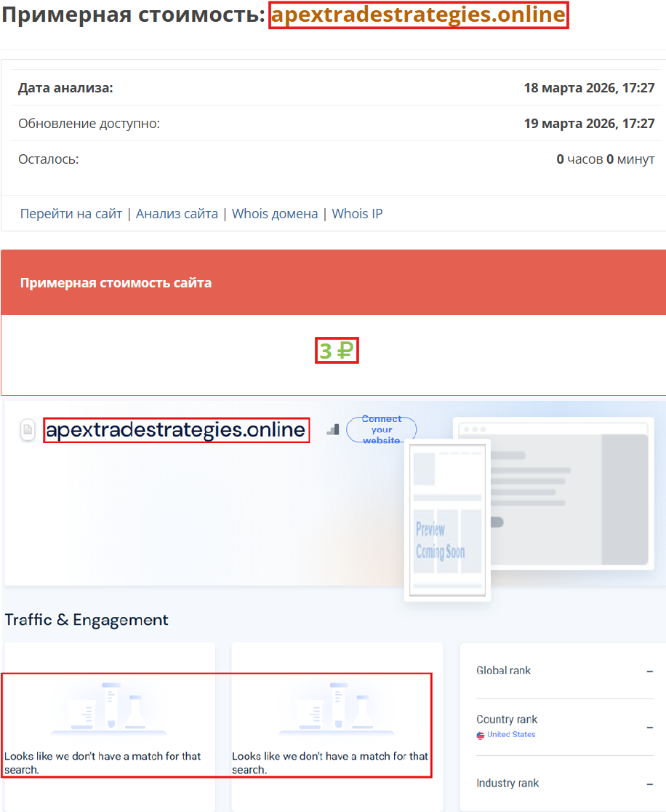This screenshot has height=812, width=666.
Task: Click the Industry rank dash value
Action: click(651, 783)
